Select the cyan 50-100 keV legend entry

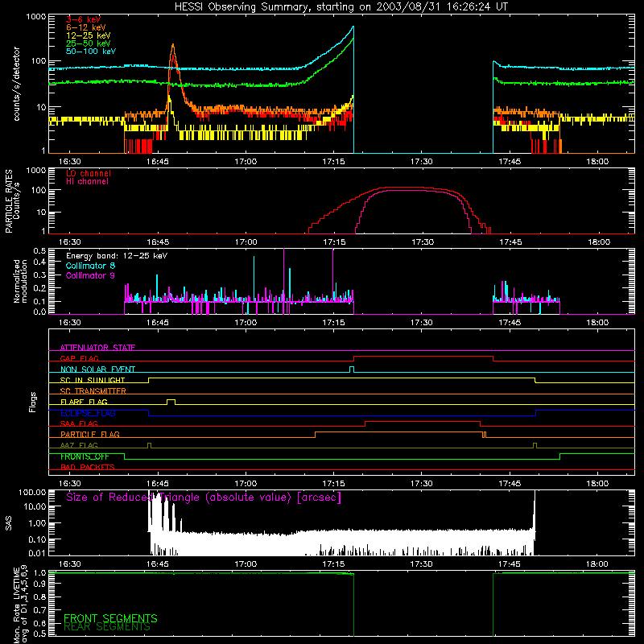91,52
